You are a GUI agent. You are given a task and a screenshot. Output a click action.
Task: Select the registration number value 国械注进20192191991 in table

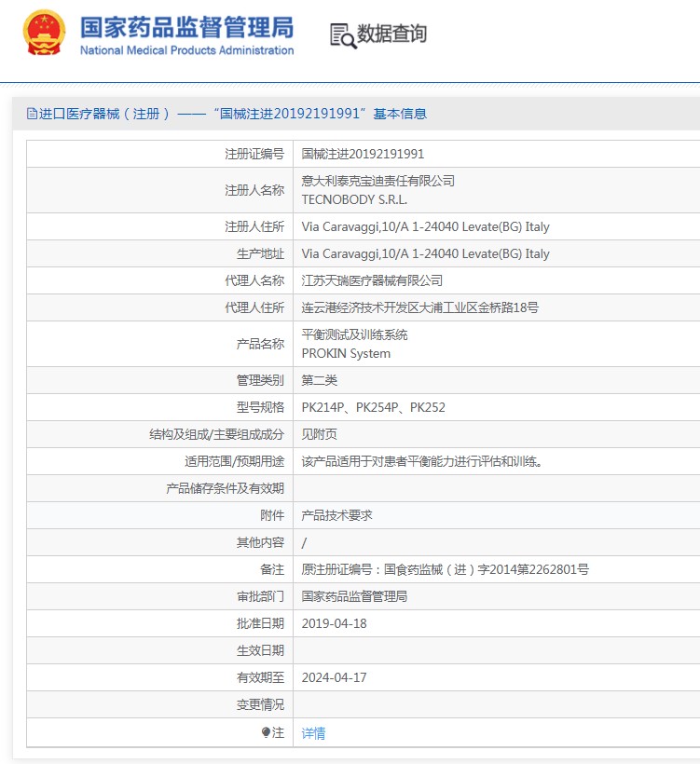tap(363, 154)
